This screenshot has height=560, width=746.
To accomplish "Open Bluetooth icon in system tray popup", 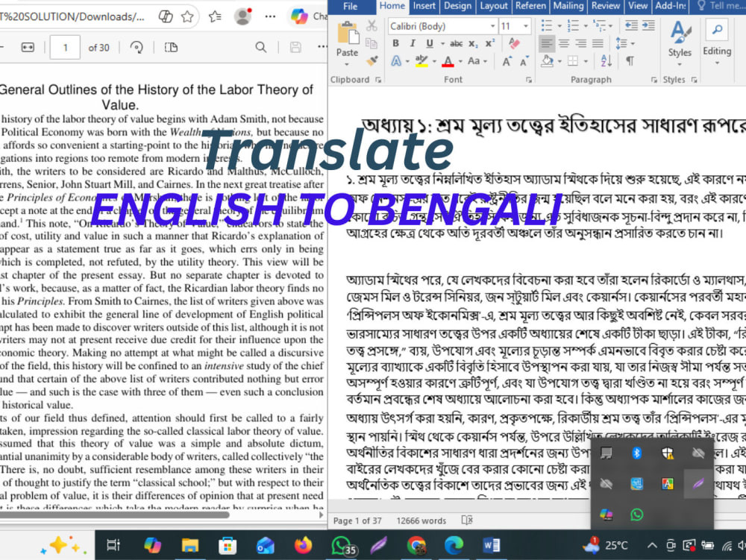I will [636, 453].
